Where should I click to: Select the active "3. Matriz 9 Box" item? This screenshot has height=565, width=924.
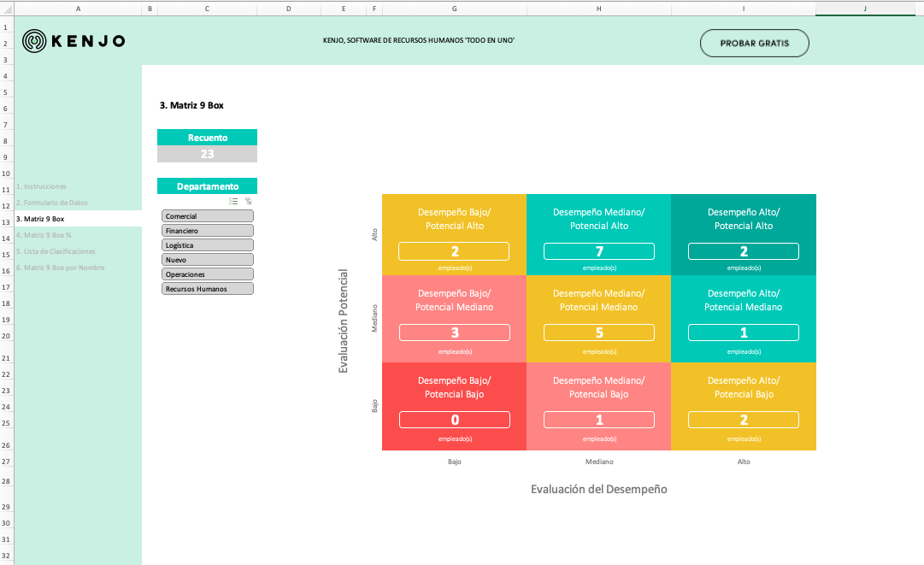[41, 218]
